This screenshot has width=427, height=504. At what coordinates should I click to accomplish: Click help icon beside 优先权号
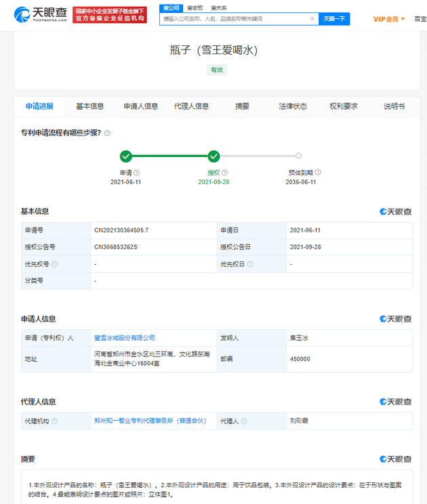pos(55,264)
